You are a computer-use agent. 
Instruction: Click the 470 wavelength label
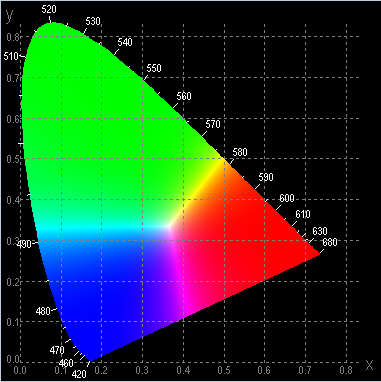click(57, 350)
